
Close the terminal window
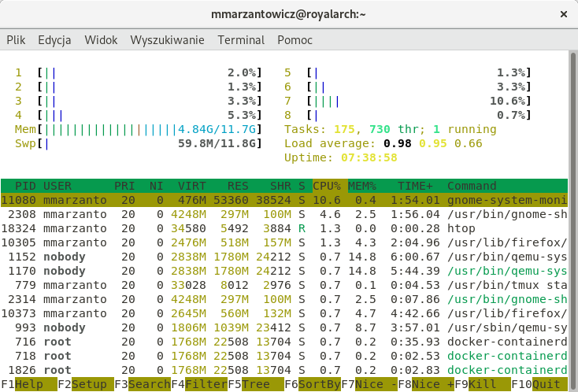point(564,14)
